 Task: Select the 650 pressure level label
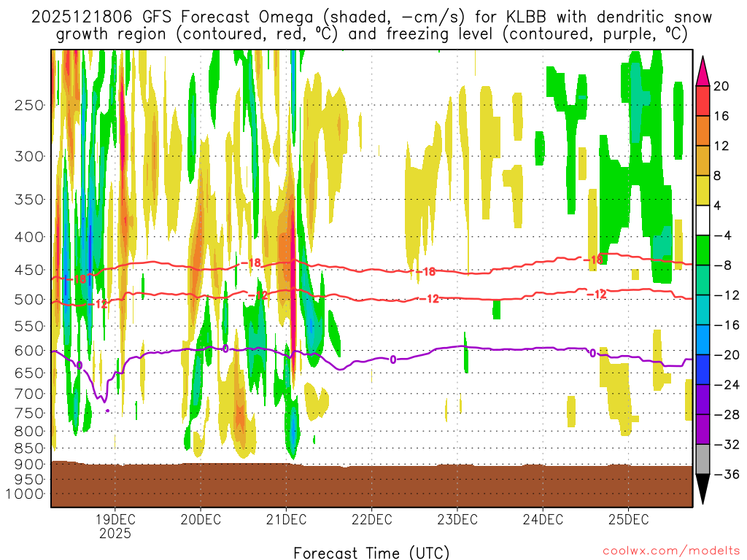tap(29, 373)
